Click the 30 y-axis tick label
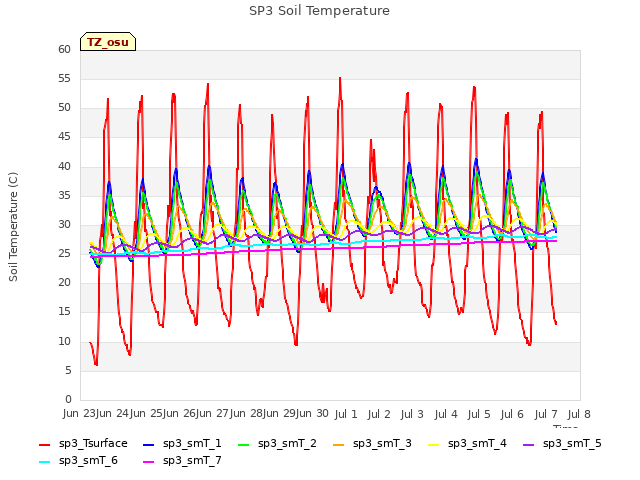 [x=64, y=224]
